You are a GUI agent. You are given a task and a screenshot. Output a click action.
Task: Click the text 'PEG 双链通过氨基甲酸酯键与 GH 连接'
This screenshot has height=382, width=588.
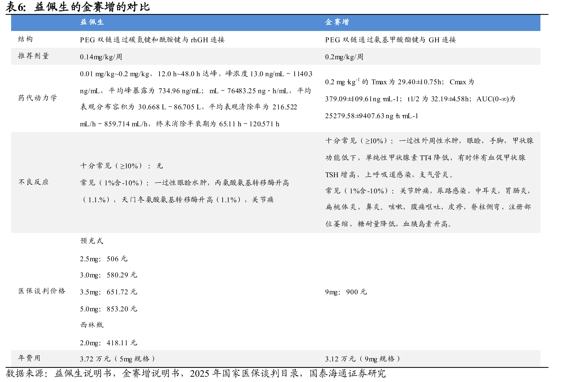pos(390,40)
